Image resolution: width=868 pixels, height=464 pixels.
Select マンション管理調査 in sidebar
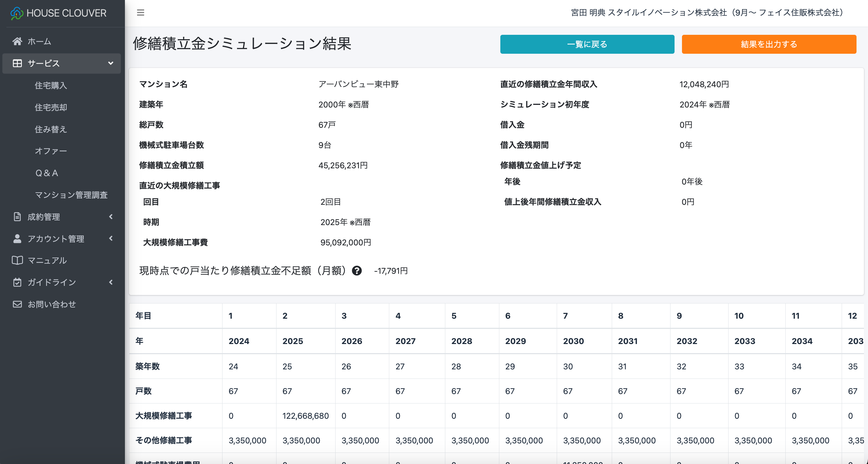point(71,195)
